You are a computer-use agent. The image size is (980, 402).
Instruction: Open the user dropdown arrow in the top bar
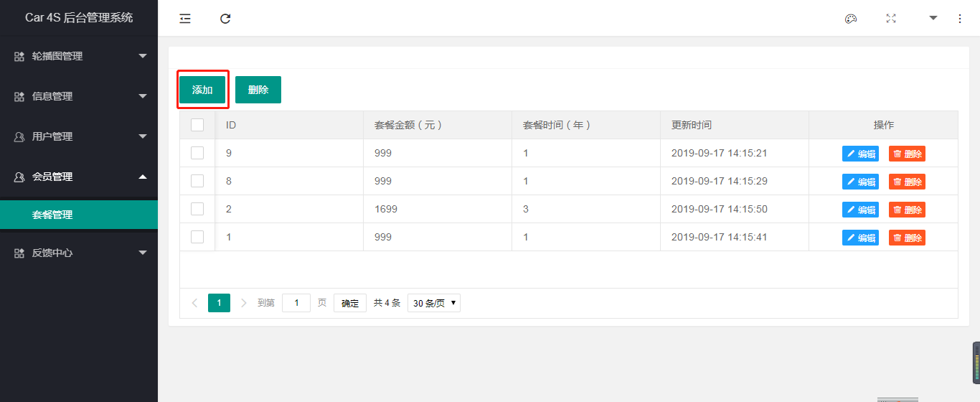tap(933, 18)
